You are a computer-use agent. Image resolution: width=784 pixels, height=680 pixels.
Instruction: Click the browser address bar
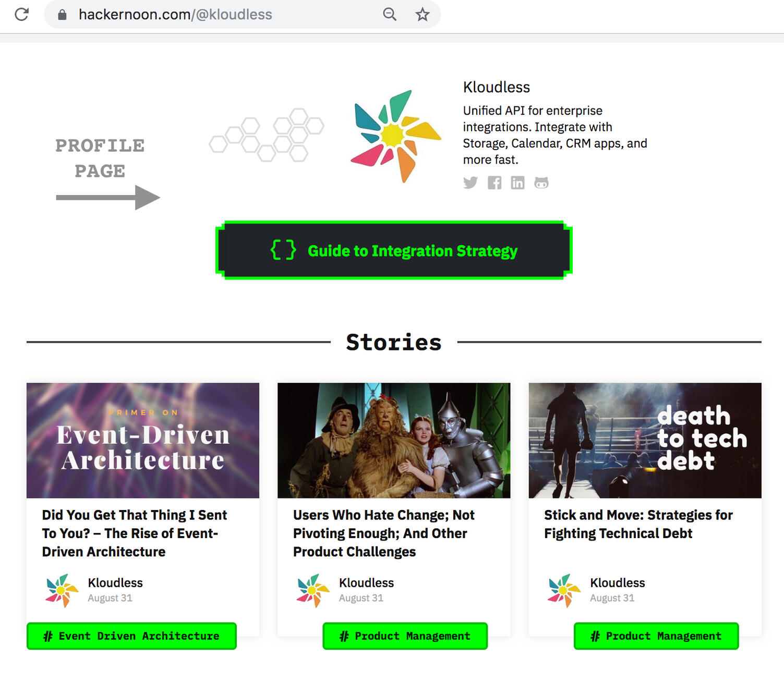coord(209,15)
